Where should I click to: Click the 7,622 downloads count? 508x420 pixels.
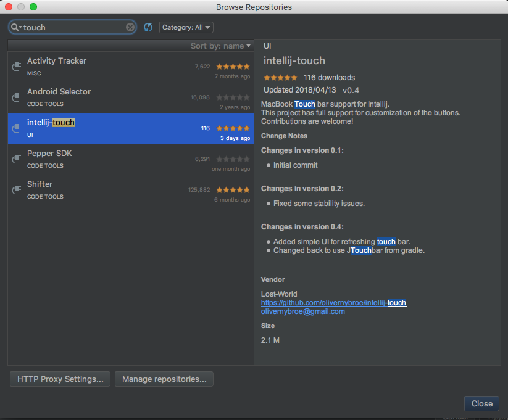coord(202,67)
